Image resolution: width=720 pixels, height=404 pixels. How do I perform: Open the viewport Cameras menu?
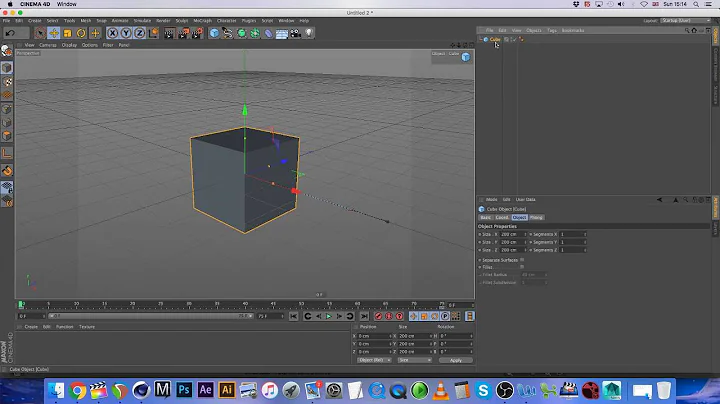click(48, 45)
